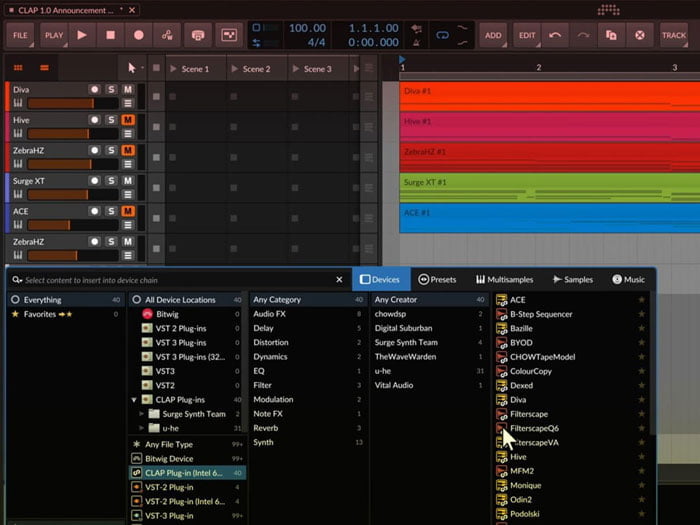The image size is (700, 525).
Task: Select the All Device Locations radio filter
Action: point(137,300)
